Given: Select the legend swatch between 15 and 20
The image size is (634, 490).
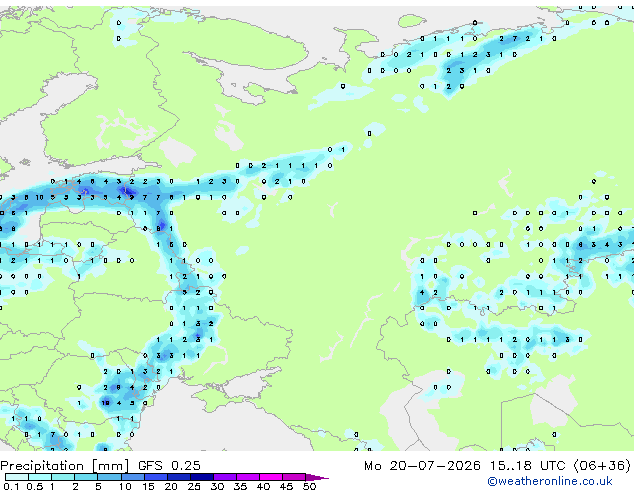Looking at the screenshot, I should pyautogui.click(x=156, y=477).
